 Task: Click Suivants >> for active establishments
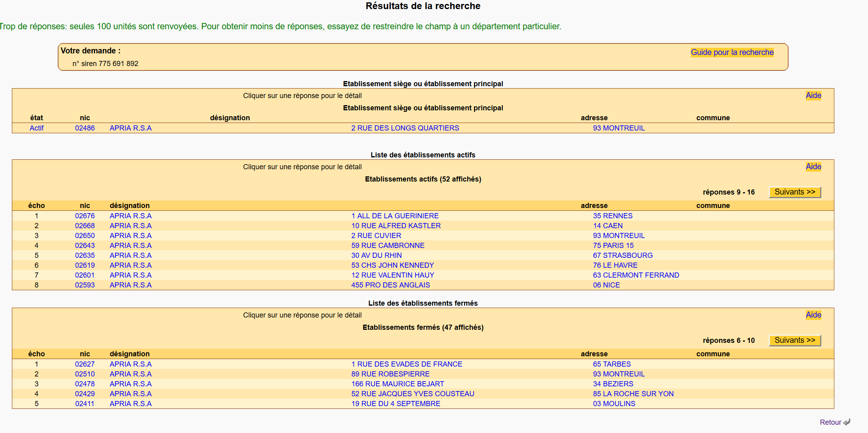795,192
